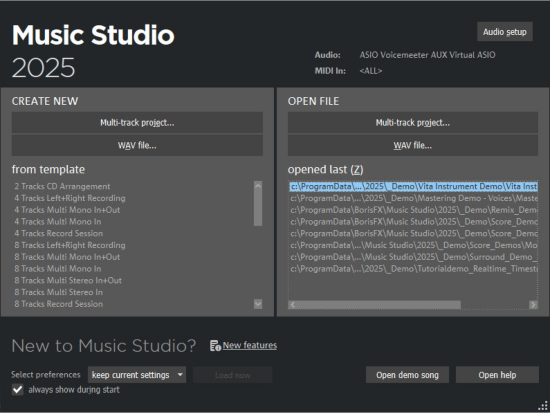The height and width of the screenshot is (413, 550).
Task: Select recent file Remix_Demo path
Action: [x=414, y=210]
